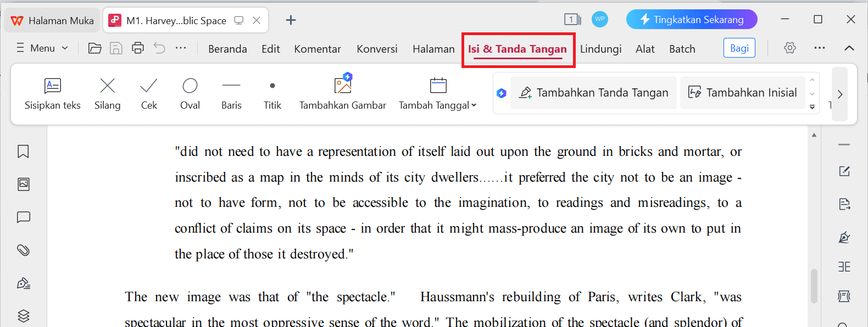Open more quick-access options ellipsis
The image size is (868, 327).
click(181, 48)
